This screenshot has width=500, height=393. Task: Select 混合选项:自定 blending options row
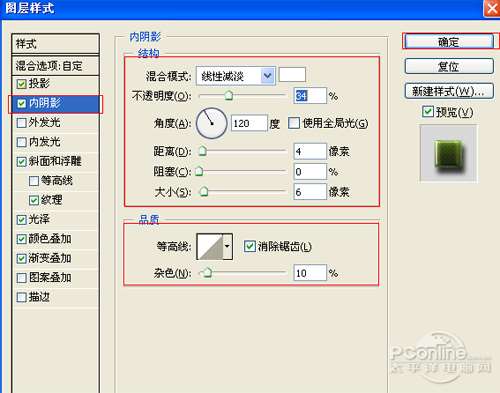(x=55, y=66)
